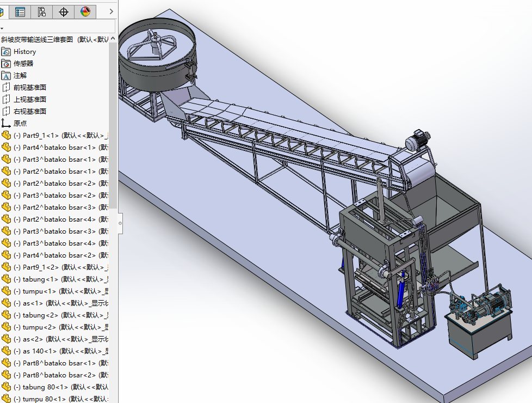
Task: Click the Part9_1<1> part icon
Action: (6, 135)
